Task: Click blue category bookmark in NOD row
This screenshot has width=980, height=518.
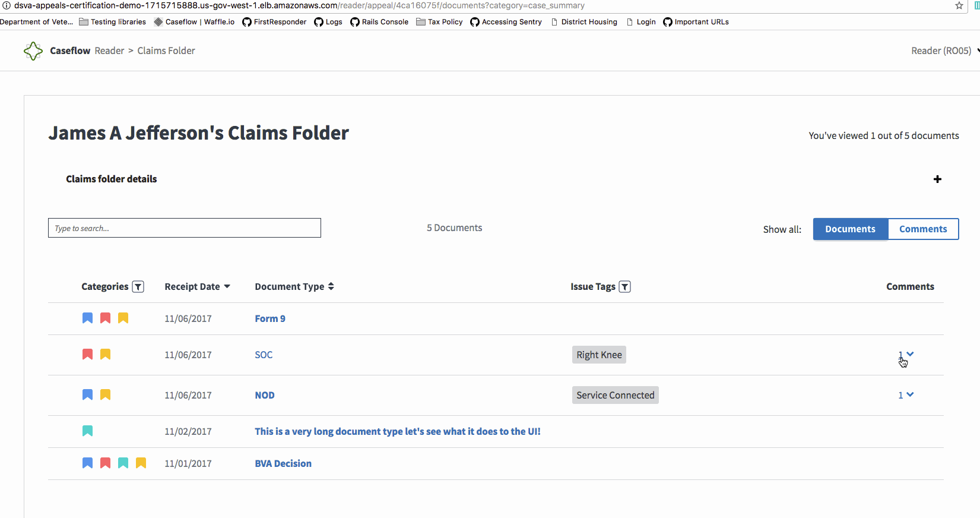Action: click(x=87, y=395)
